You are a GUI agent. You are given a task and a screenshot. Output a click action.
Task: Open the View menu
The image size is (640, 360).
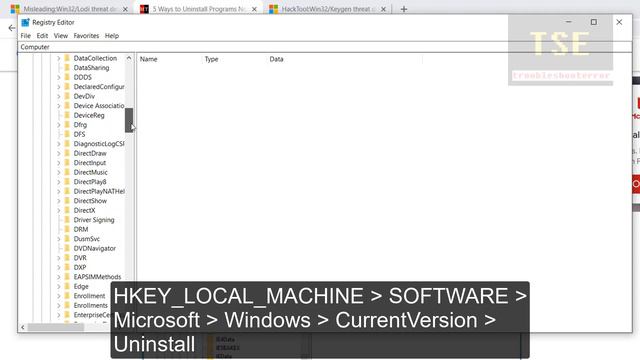61,36
